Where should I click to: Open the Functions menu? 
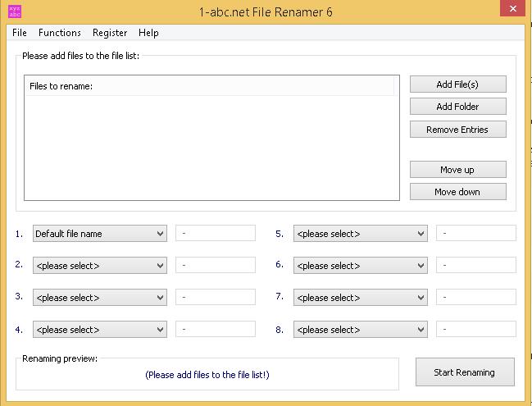pyautogui.click(x=60, y=33)
